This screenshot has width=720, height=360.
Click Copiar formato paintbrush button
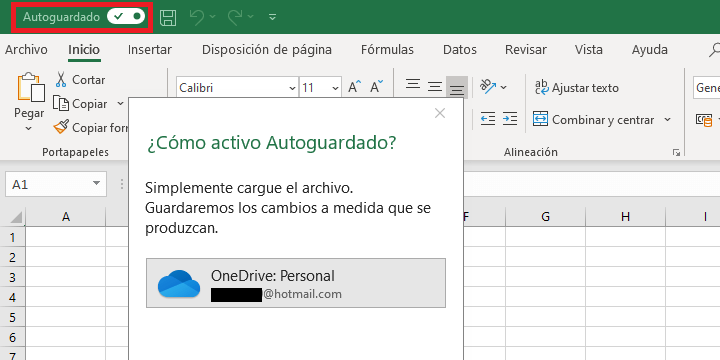click(91, 128)
